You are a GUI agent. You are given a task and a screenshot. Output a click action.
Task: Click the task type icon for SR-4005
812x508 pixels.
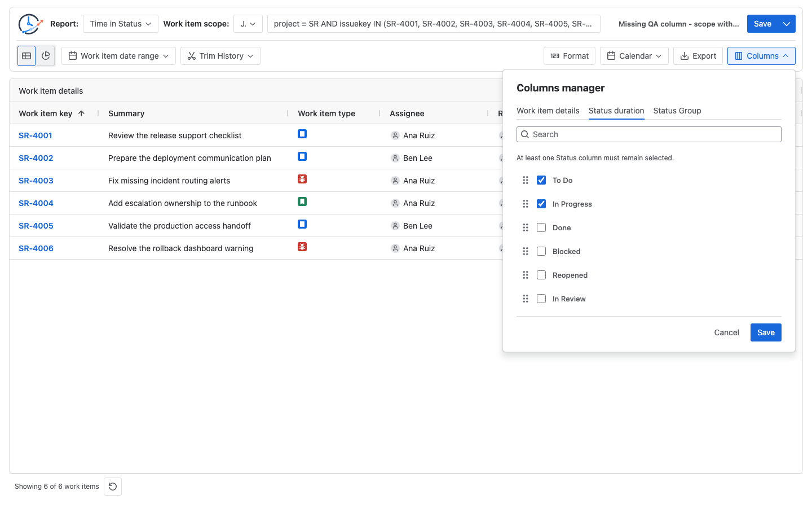302,224
